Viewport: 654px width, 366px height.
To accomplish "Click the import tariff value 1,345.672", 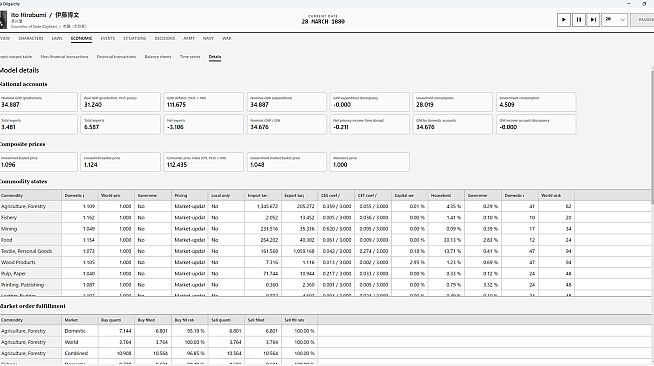I will (268, 206).
